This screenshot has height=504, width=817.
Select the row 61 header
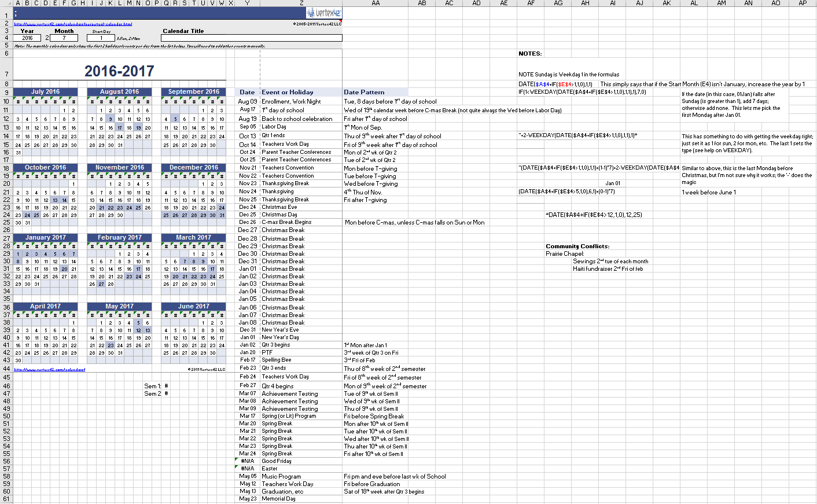tap(6, 499)
